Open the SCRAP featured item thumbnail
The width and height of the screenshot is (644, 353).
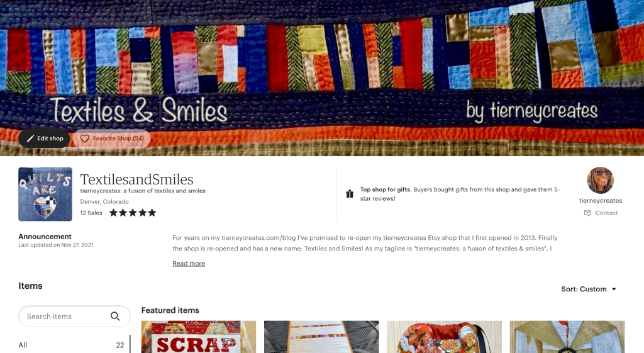198,337
